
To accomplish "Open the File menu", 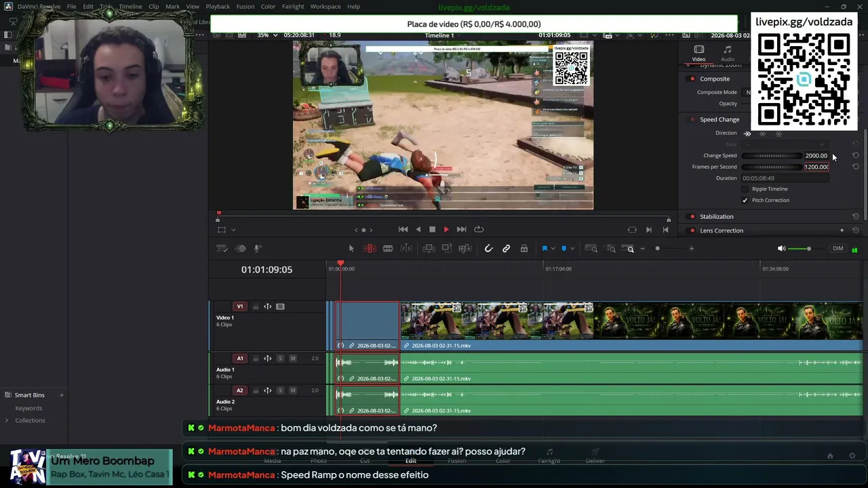I will pos(71,7).
